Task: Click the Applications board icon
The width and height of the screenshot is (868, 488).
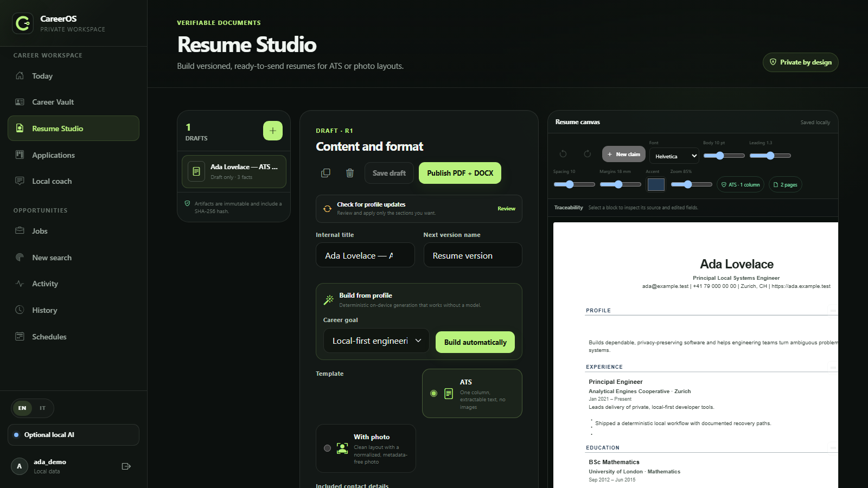Action: (x=20, y=155)
